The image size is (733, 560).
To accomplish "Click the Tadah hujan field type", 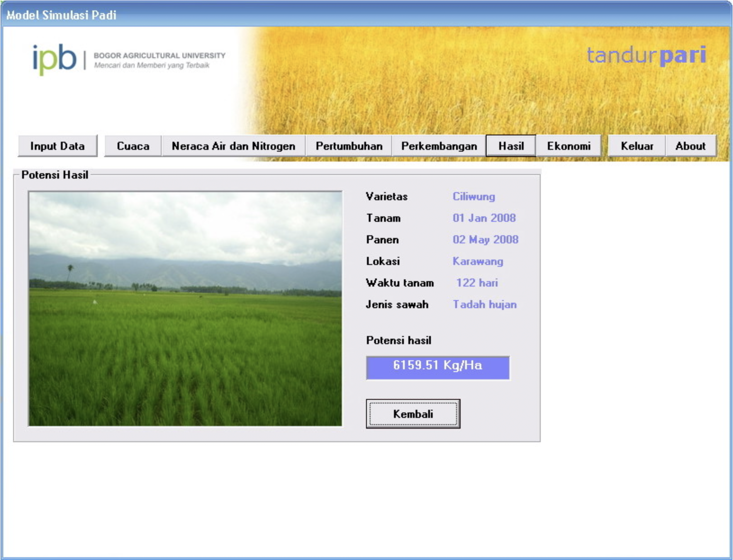I will [484, 304].
